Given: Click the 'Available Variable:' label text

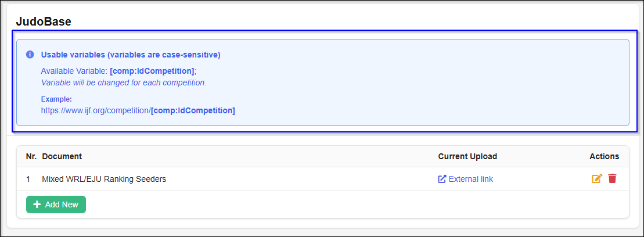Looking at the screenshot, I should tap(74, 71).
